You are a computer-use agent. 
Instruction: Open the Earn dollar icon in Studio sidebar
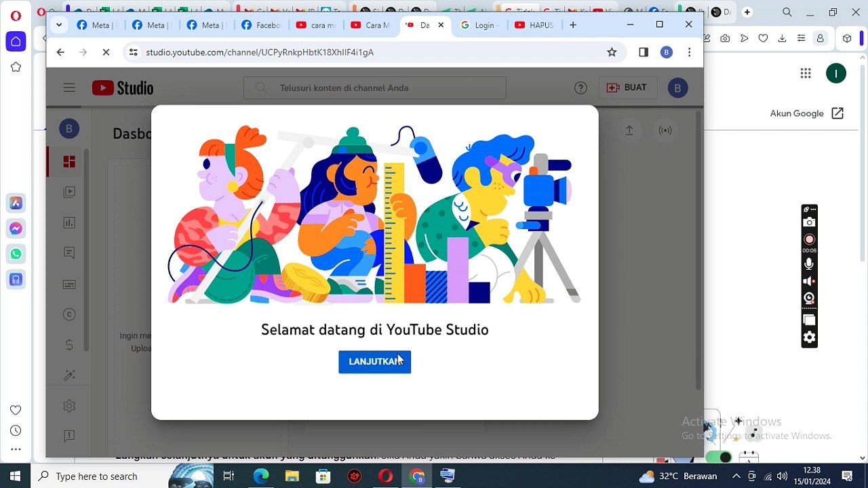click(69, 345)
